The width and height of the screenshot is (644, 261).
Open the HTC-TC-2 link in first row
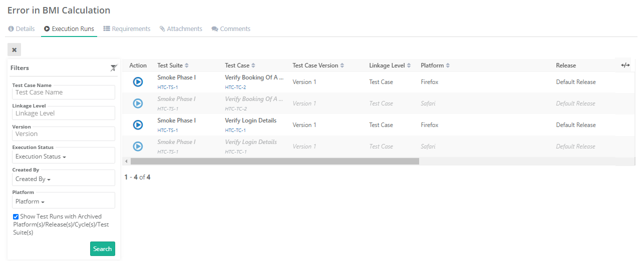(x=235, y=87)
